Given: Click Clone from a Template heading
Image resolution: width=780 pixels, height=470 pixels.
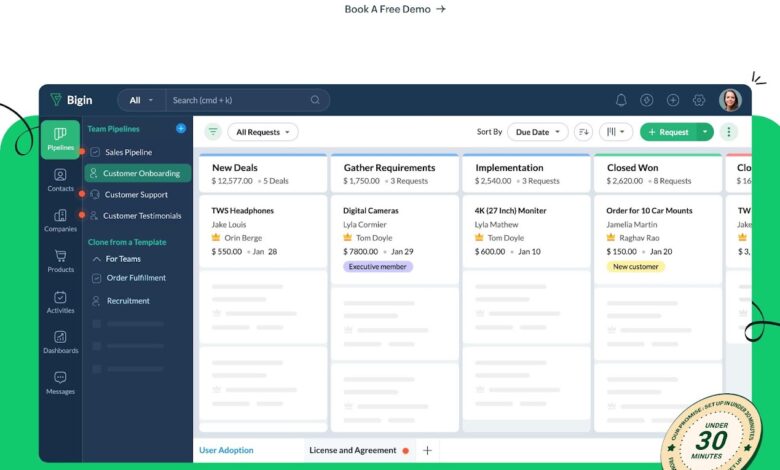Looking at the screenshot, I should [x=127, y=242].
